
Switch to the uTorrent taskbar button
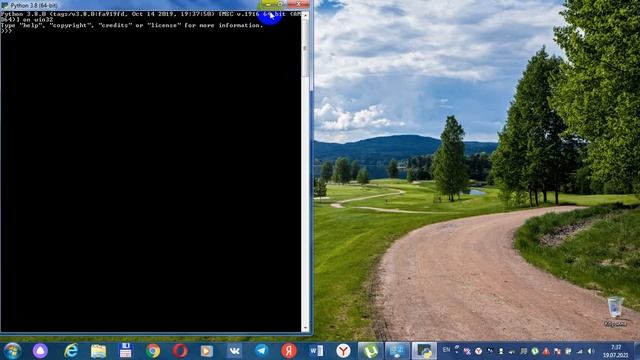click(x=371, y=351)
